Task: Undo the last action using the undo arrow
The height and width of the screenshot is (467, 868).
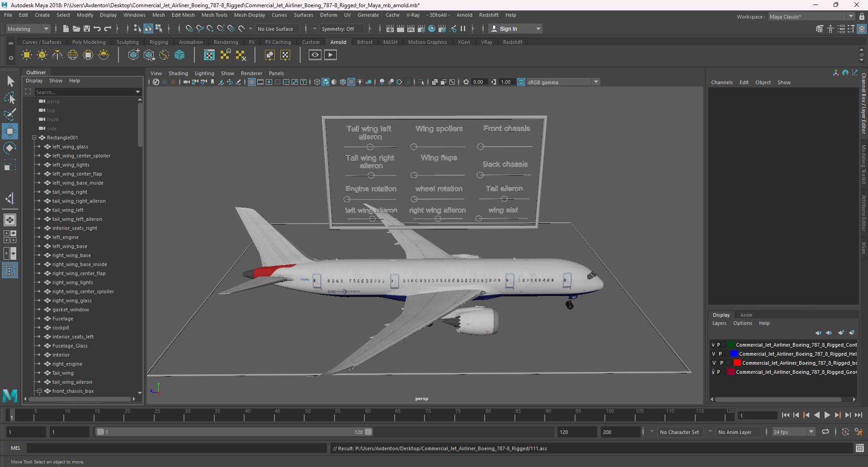Action: pyautogui.click(x=97, y=29)
